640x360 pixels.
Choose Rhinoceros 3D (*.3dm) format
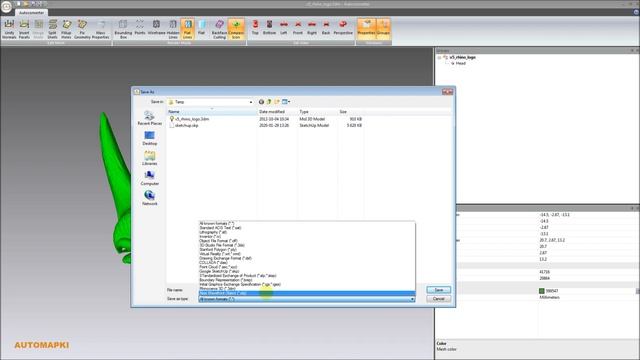[x=307, y=289]
